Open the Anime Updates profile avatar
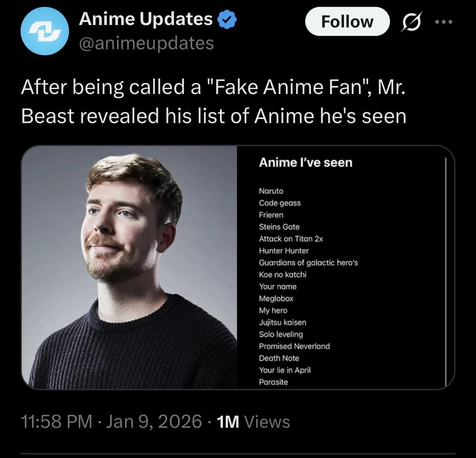476x458 pixels. (x=44, y=31)
